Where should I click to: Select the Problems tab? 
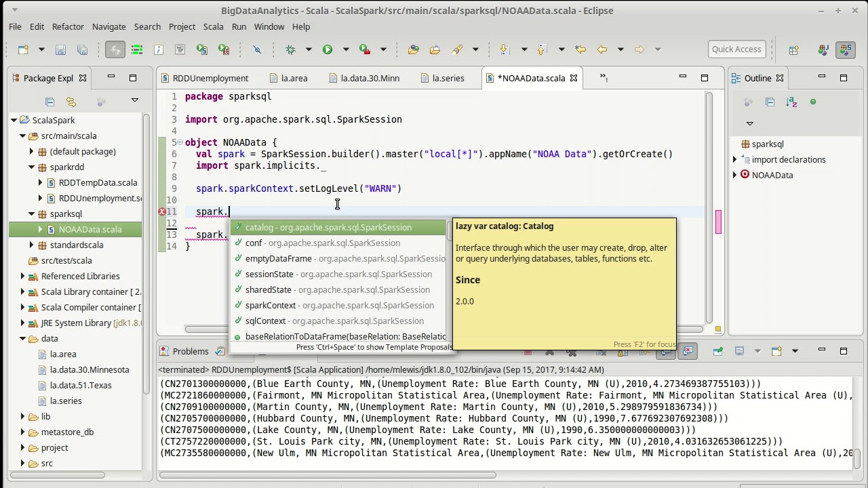pyautogui.click(x=184, y=351)
